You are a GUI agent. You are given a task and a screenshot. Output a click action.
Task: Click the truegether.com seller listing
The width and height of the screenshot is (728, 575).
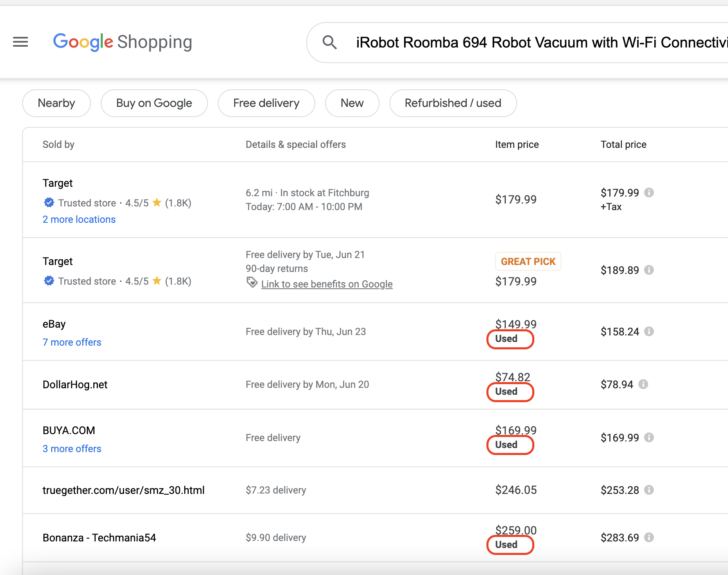click(x=124, y=490)
